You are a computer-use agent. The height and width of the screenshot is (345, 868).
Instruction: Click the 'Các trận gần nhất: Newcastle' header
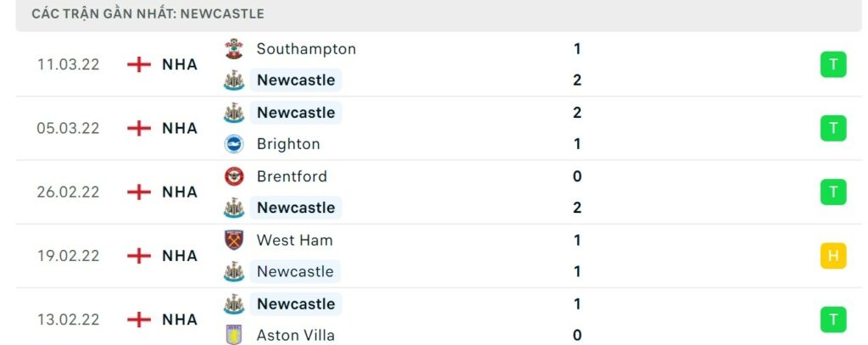[147, 14]
